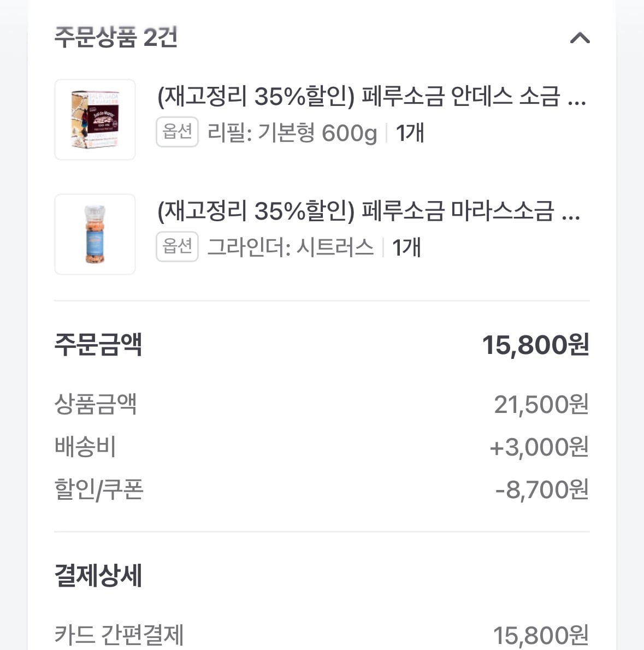Tap the 카드 간편결제 15,800원 amount
This screenshot has width=644, height=650.
[x=541, y=635]
